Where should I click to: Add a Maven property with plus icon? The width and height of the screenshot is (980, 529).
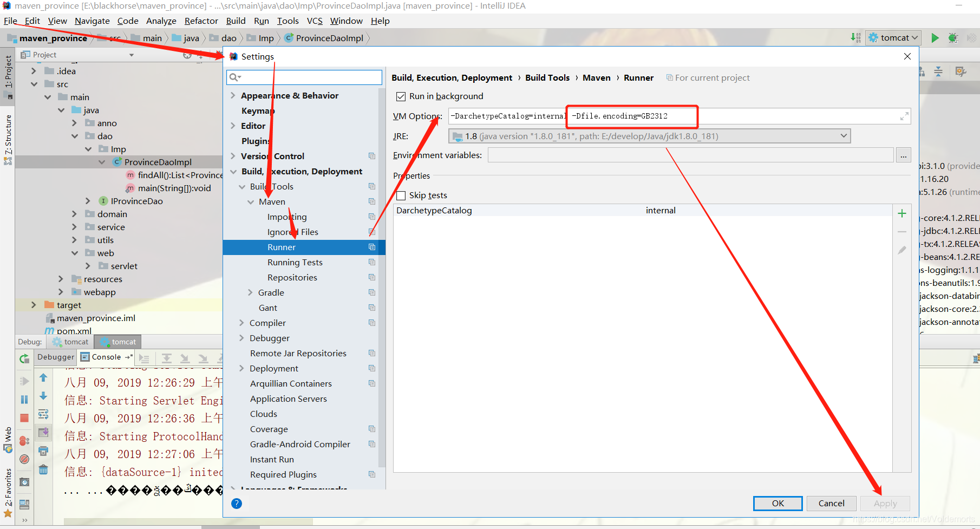902,213
